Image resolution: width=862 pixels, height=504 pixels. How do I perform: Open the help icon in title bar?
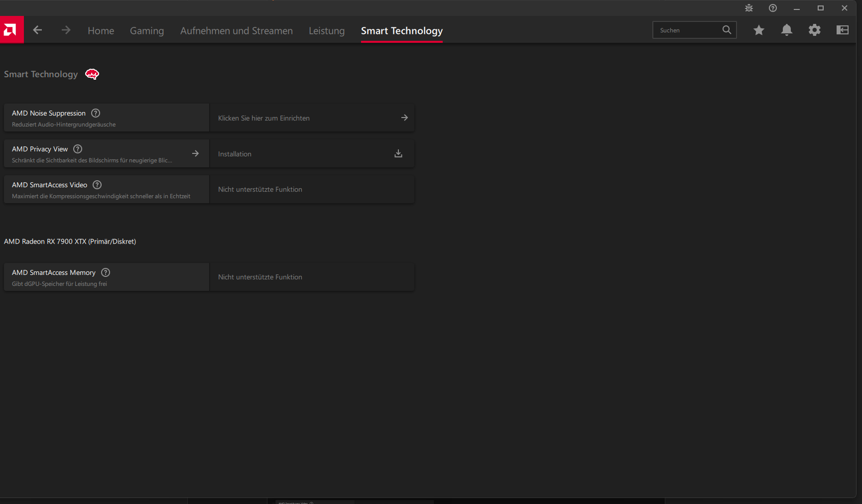773,8
